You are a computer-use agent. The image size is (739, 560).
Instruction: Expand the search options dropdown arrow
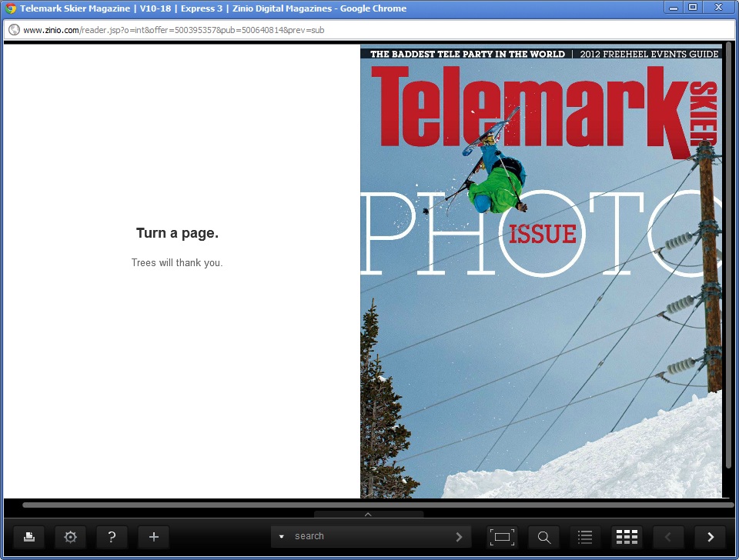pos(282,537)
